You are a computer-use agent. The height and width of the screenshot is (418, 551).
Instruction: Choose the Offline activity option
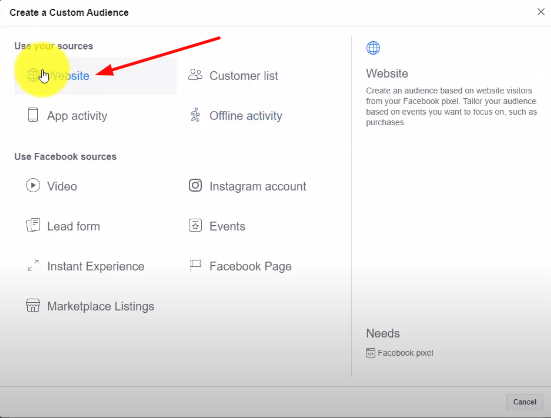point(246,116)
